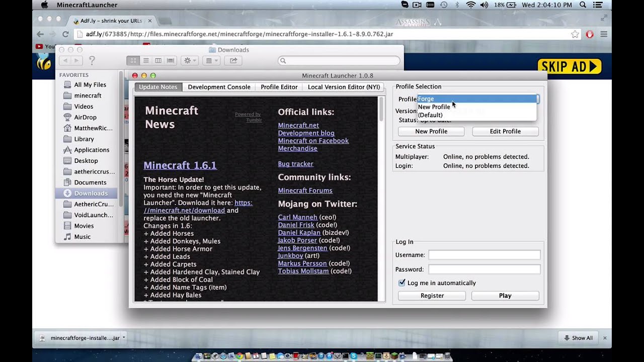Click the Edit Profile button
This screenshot has height=362, width=644.
pos(505,131)
